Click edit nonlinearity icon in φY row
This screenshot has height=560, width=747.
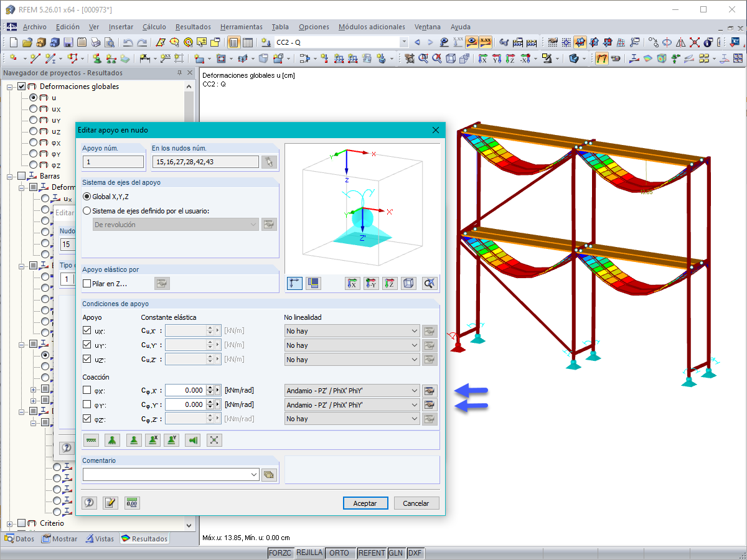pos(430,404)
